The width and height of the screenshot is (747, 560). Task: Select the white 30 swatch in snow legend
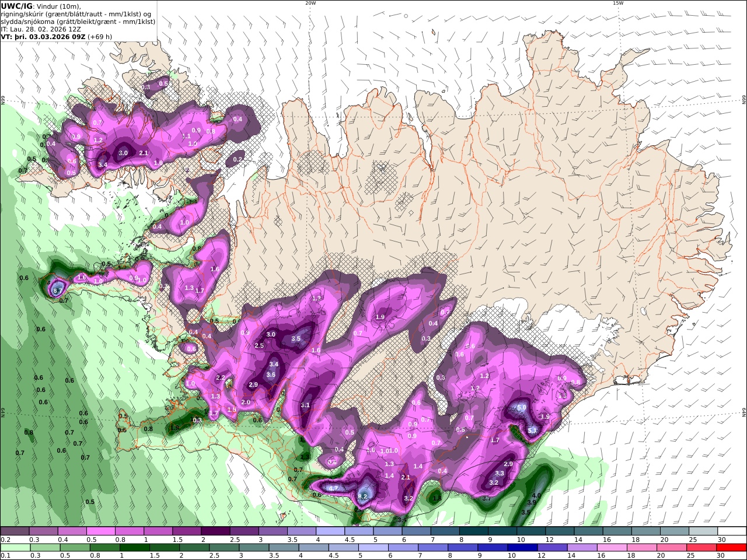[x=731, y=531]
